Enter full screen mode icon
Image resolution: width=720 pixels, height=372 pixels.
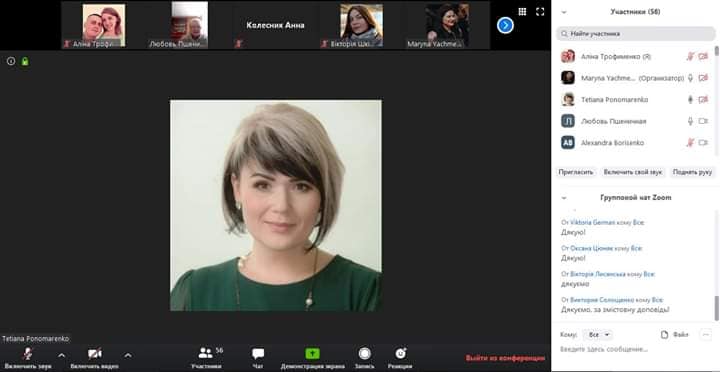540,11
